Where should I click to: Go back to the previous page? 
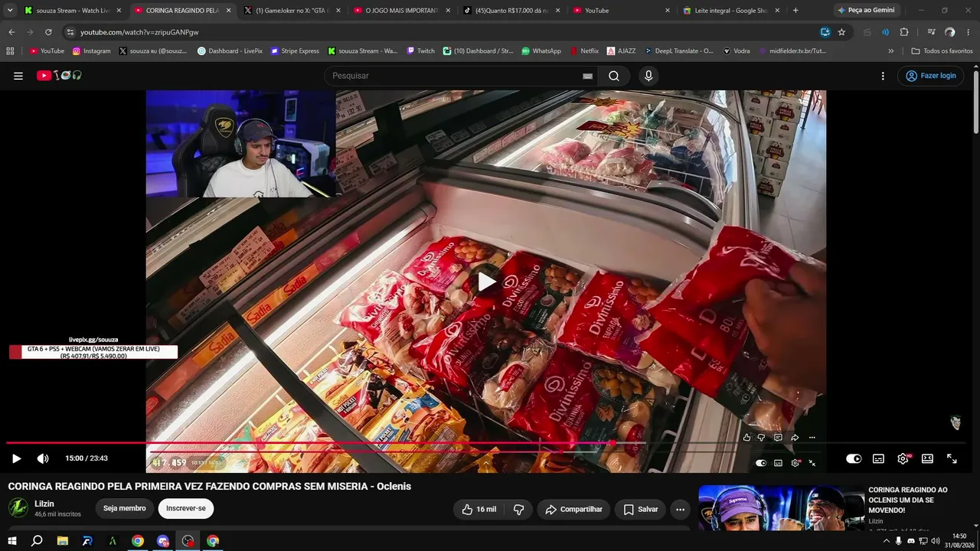tap(11, 32)
